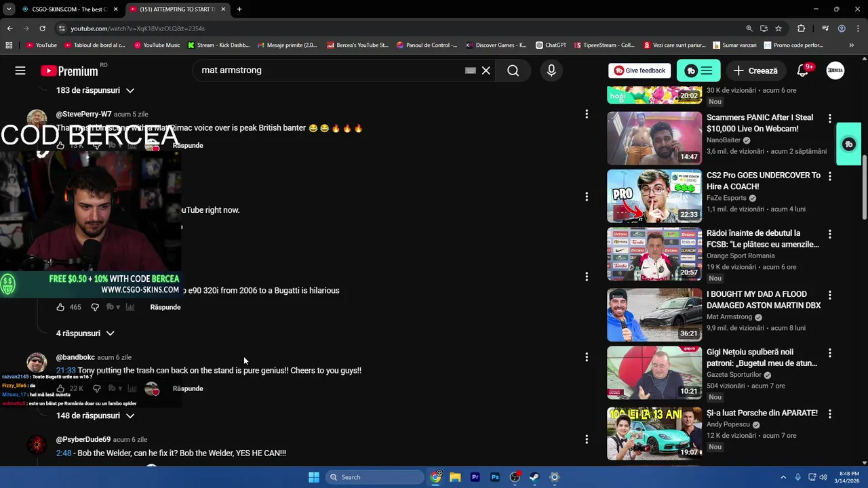Show hidden system tray icons

click(783, 477)
